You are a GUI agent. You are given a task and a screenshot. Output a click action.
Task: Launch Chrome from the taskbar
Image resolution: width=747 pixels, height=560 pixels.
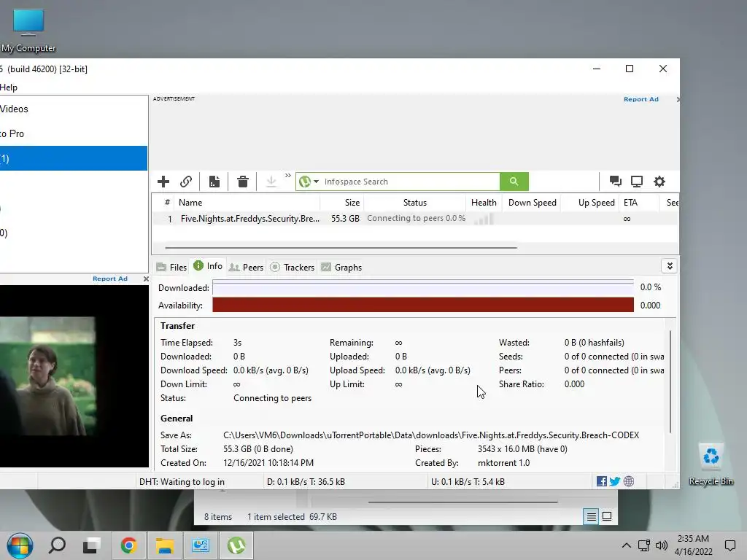coord(128,545)
